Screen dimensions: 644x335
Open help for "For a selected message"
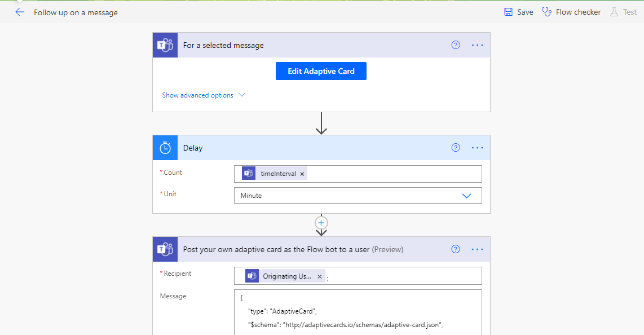(x=455, y=45)
